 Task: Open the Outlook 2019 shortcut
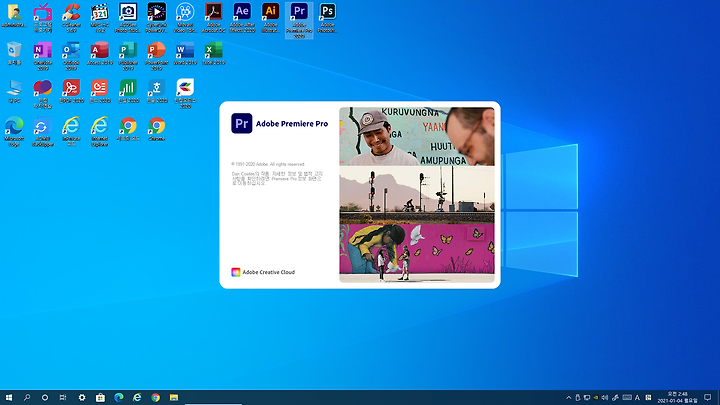pyautogui.click(x=71, y=56)
